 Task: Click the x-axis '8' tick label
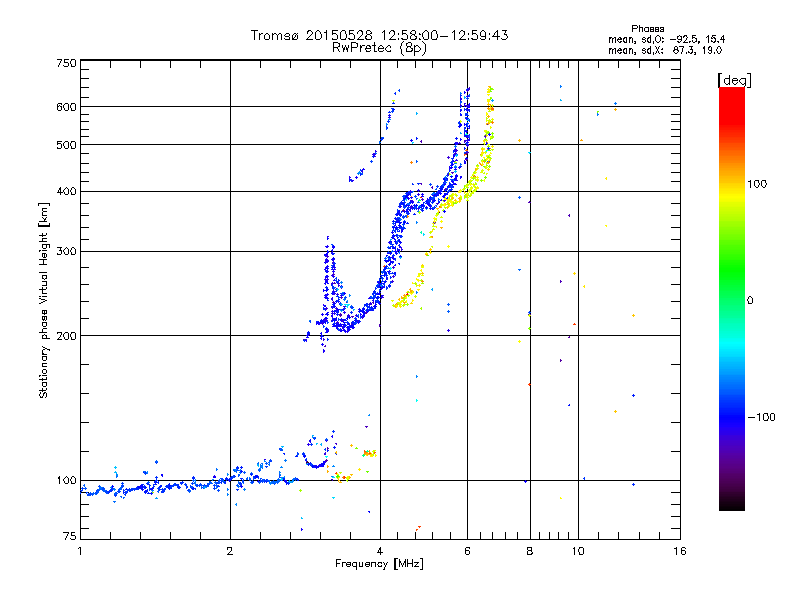pyautogui.click(x=530, y=551)
